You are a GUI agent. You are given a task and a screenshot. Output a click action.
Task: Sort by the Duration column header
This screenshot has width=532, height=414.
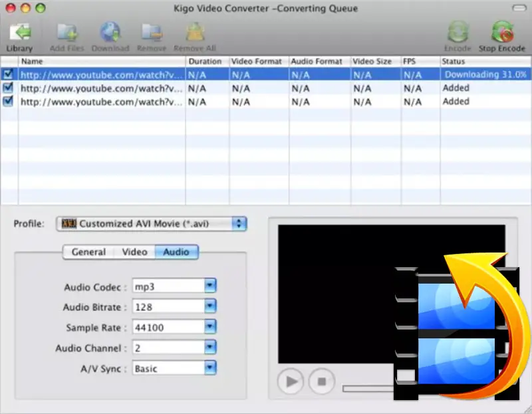[207, 61]
